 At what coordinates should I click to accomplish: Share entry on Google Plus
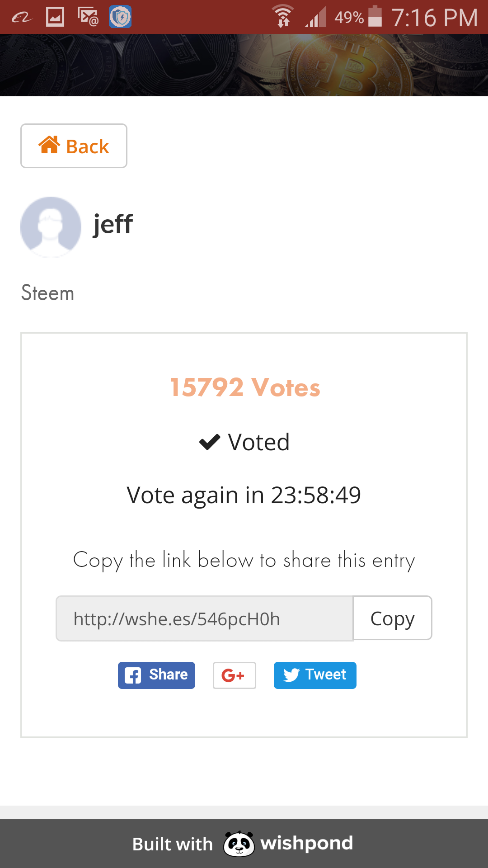tap(234, 675)
